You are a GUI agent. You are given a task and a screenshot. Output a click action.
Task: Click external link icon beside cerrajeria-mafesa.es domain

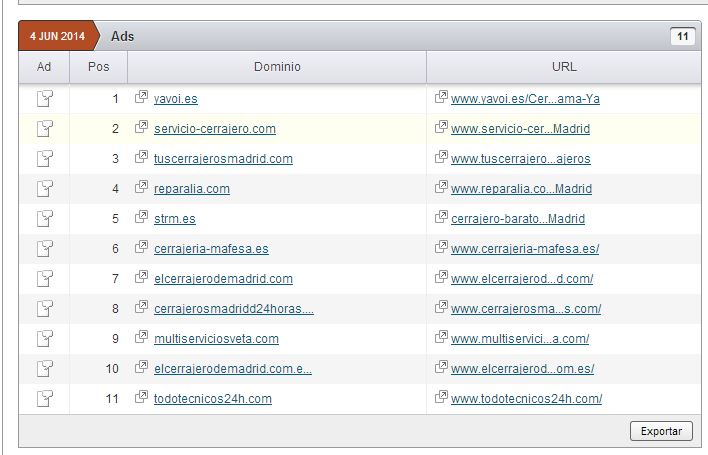[141, 246]
